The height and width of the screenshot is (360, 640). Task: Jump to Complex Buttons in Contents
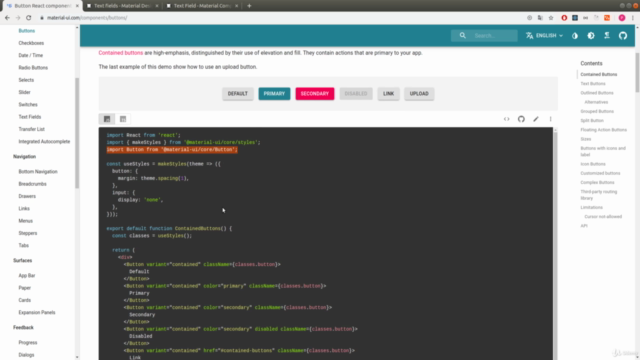(x=597, y=182)
